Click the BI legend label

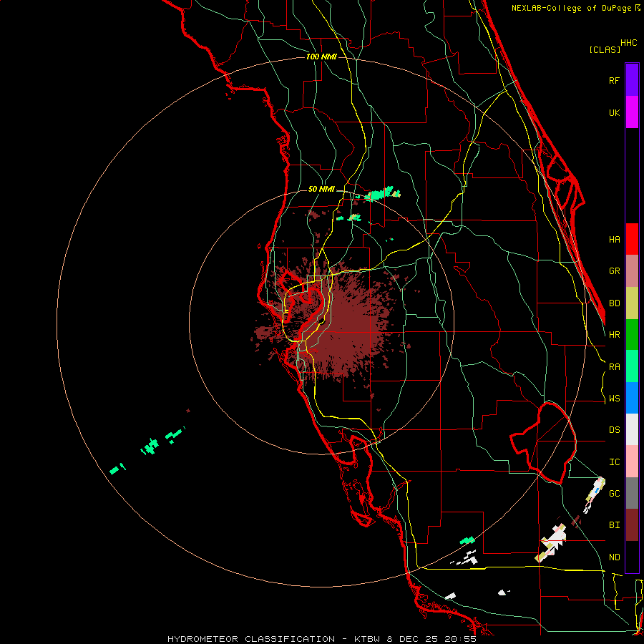pos(614,525)
